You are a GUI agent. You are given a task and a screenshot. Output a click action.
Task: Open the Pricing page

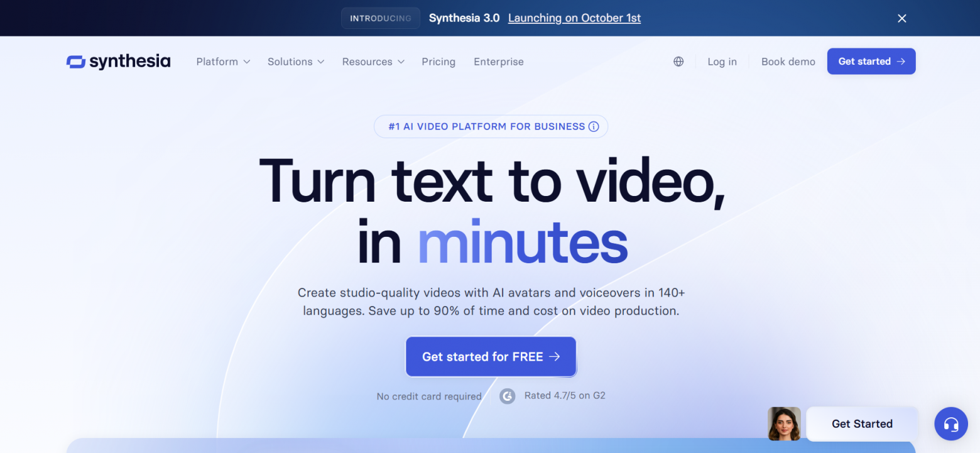coord(438,62)
